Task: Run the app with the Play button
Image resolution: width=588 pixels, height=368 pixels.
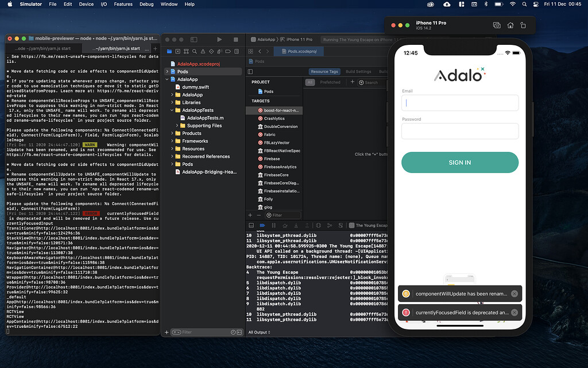Action: point(219,39)
